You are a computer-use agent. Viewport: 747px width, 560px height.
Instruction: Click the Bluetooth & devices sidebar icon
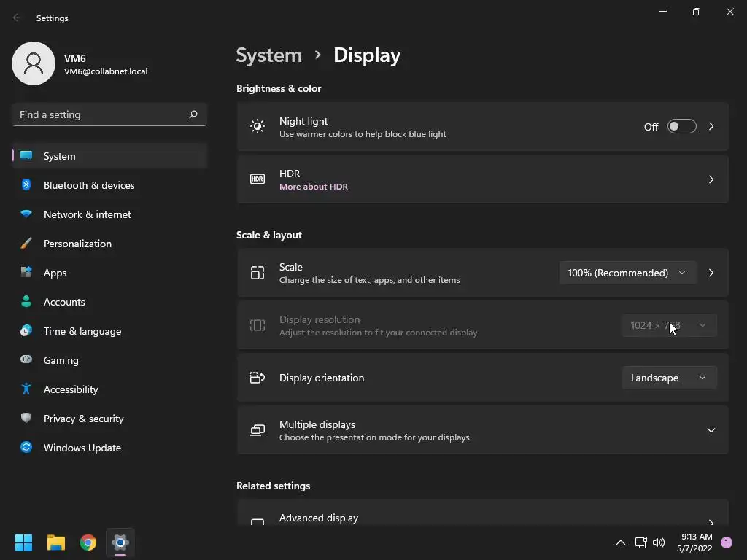pos(26,185)
